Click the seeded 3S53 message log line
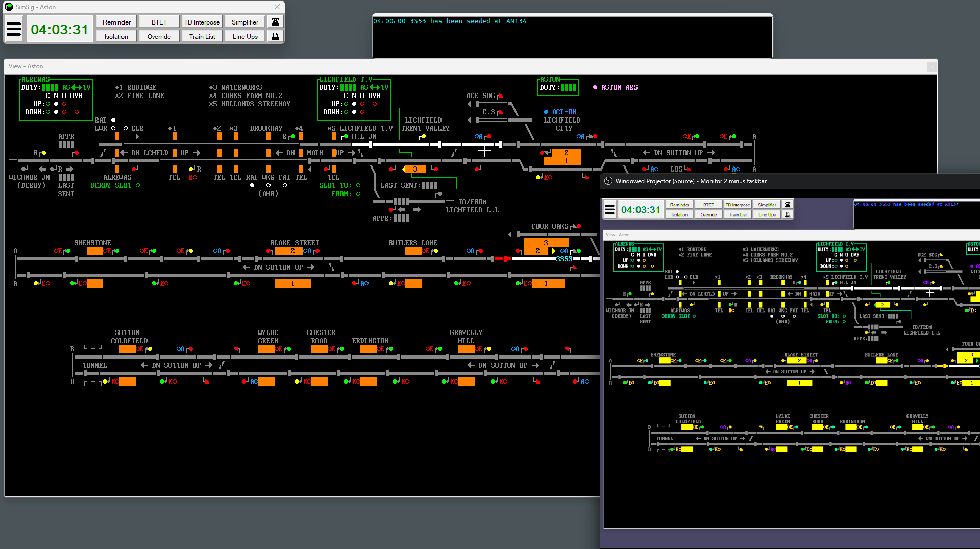The width and height of the screenshot is (980, 549). (x=450, y=21)
